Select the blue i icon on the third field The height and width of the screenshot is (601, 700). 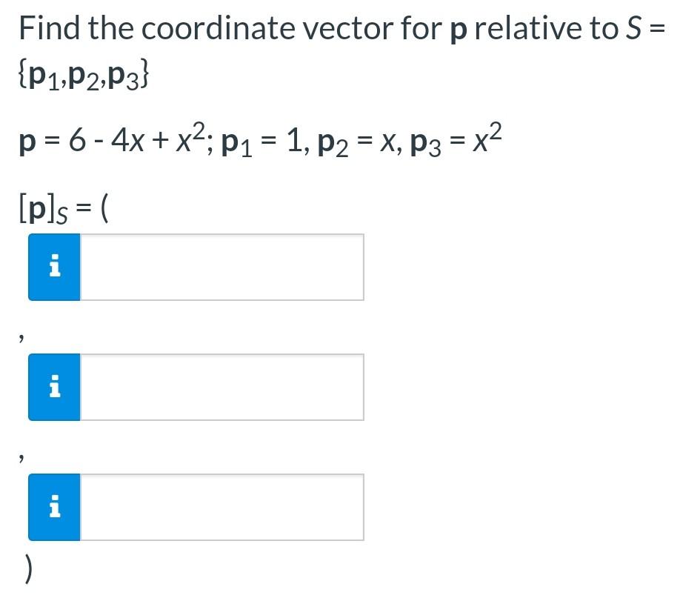54,508
